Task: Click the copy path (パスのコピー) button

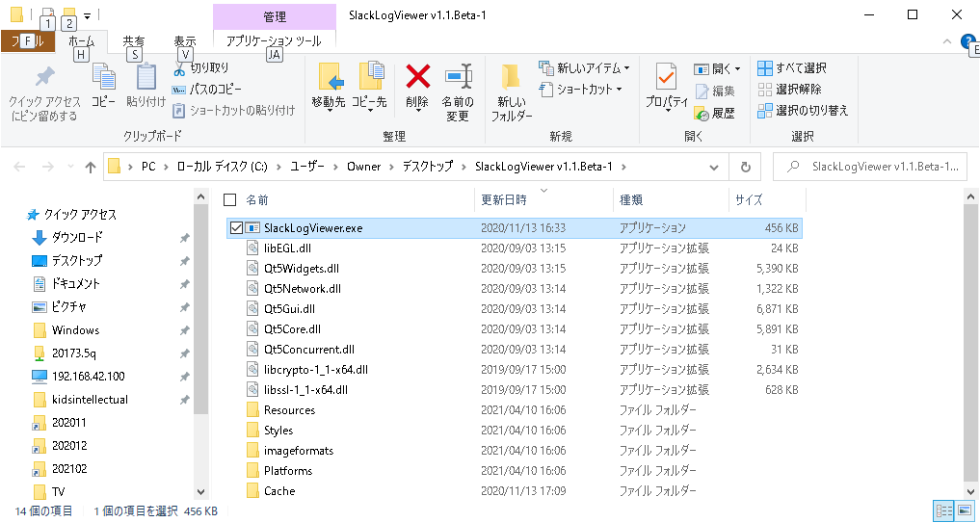Action: [x=207, y=90]
